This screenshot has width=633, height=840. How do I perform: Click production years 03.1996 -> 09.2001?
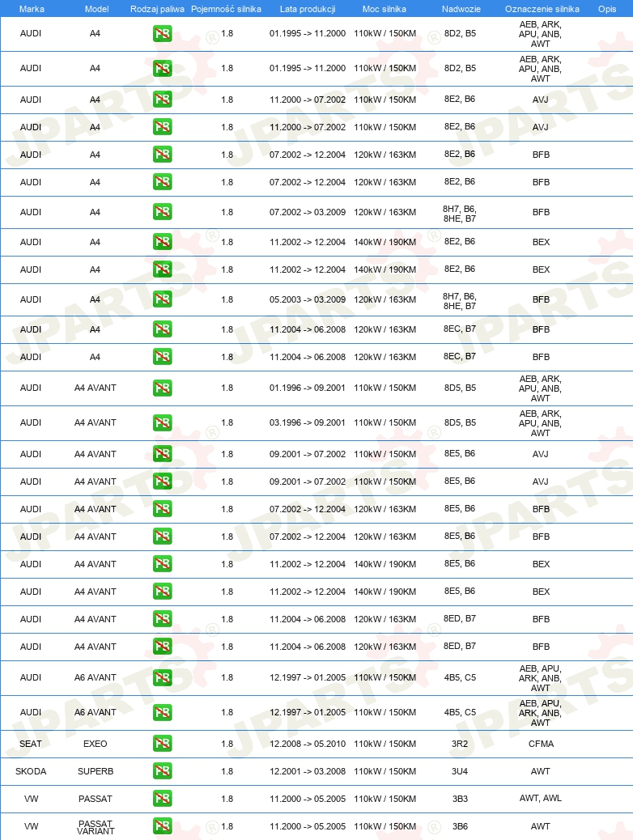click(x=308, y=422)
